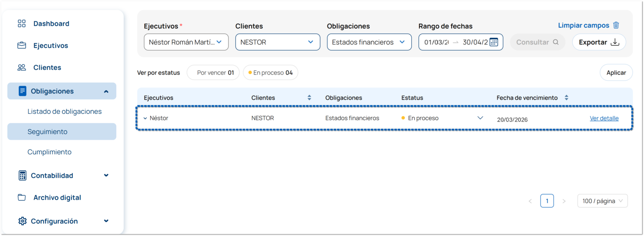Open the calendar icon in date range

[x=494, y=43]
